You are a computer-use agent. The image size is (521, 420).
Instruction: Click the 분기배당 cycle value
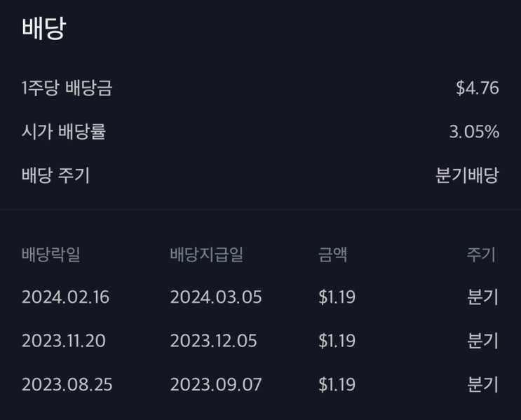467,175
